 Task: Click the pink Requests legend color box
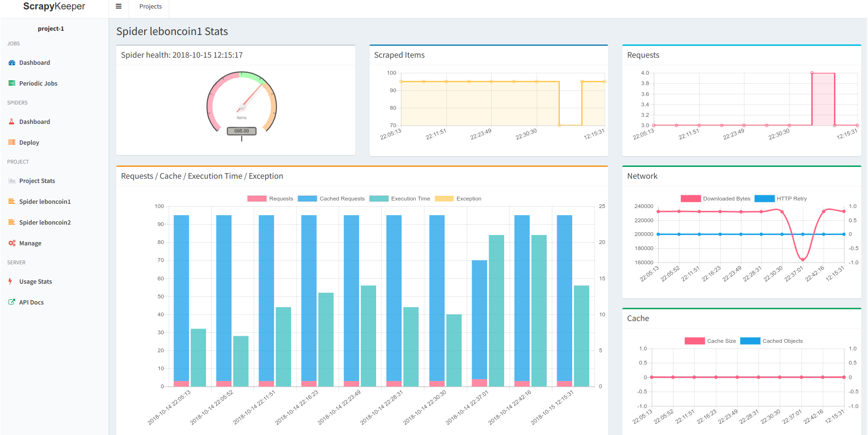pos(257,199)
